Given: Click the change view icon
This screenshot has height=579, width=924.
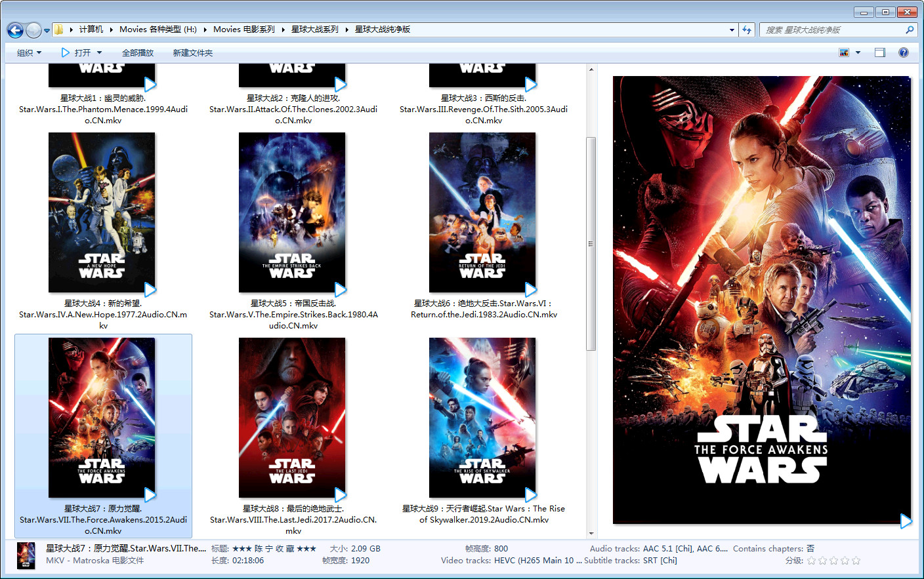Looking at the screenshot, I should (844, 52).
